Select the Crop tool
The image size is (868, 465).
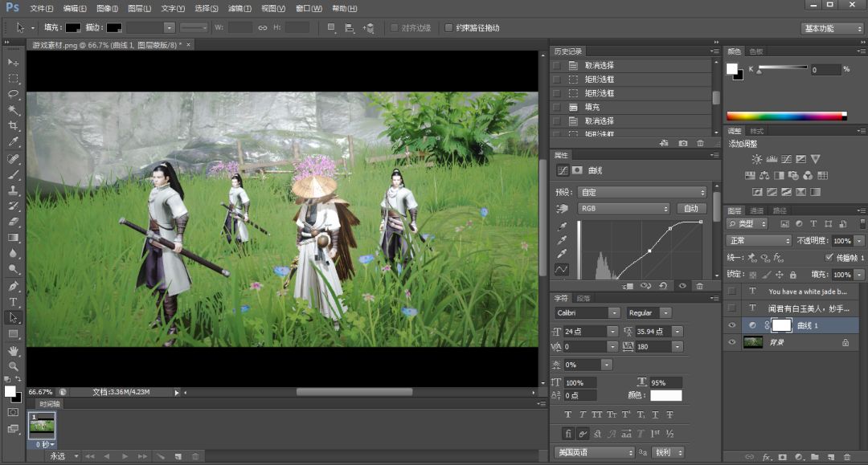tap(14, 125)
